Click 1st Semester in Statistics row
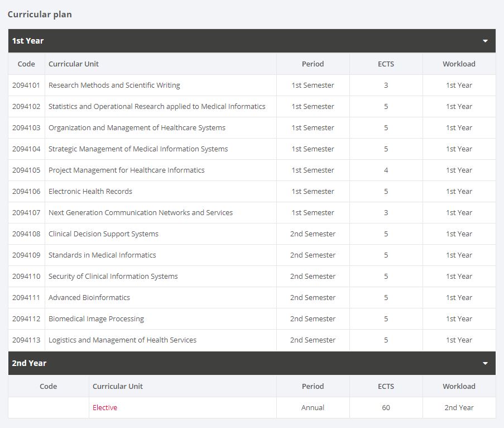Image resolution: width=504 pixels, height=428 pixels. pyautogui.click(x=313, y=107)
